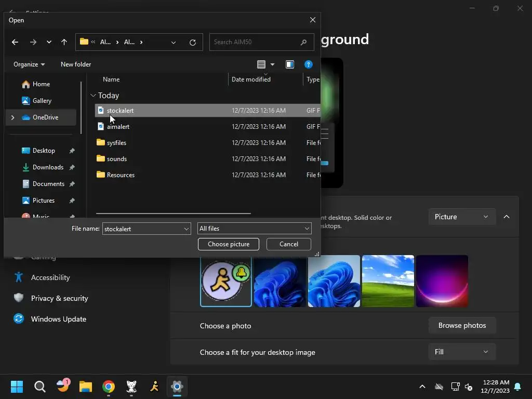532x399 pixels.
Task: Select the AIM running man thumbnail
Action: click(x=226, y=281)
